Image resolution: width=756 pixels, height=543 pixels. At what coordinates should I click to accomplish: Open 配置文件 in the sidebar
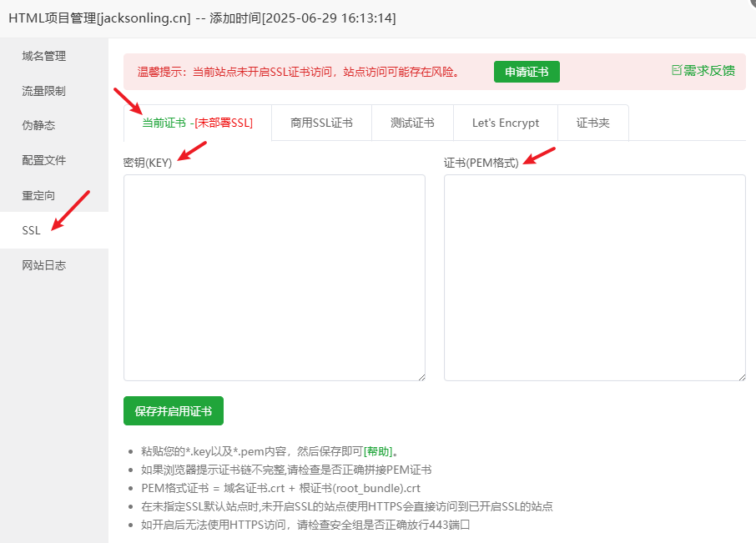(x=43, y=160)
